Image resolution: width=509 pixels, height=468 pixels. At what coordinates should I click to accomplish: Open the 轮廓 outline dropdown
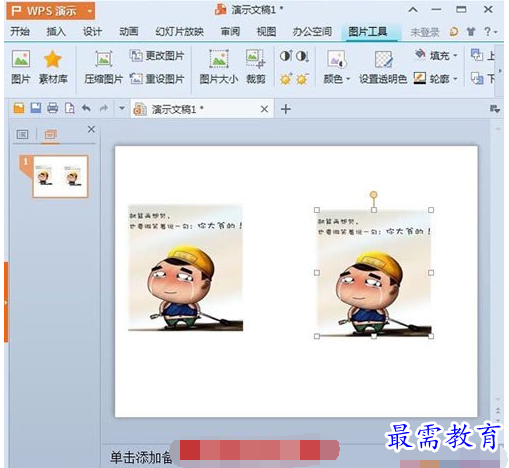tap(436, 79)
